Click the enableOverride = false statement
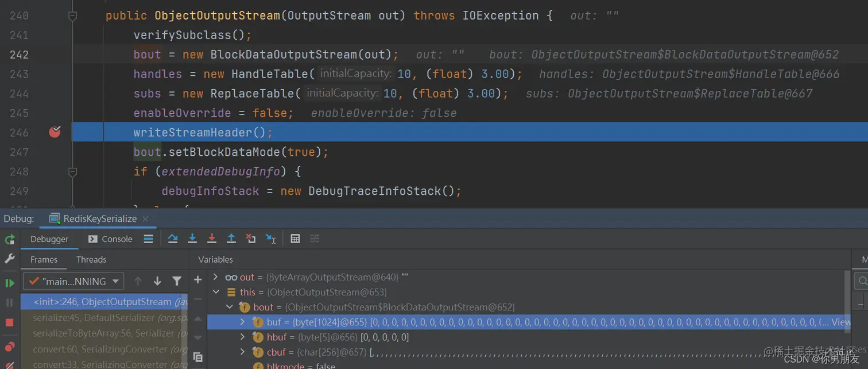Image resolution: width=868 pixels, height=369 pixels. (214, 113)
